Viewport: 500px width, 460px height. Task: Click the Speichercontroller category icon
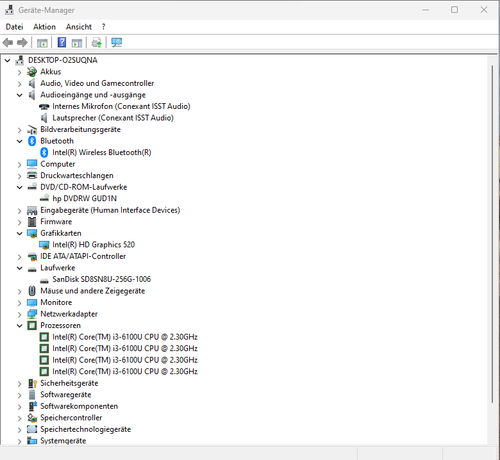tap(32, 418)
